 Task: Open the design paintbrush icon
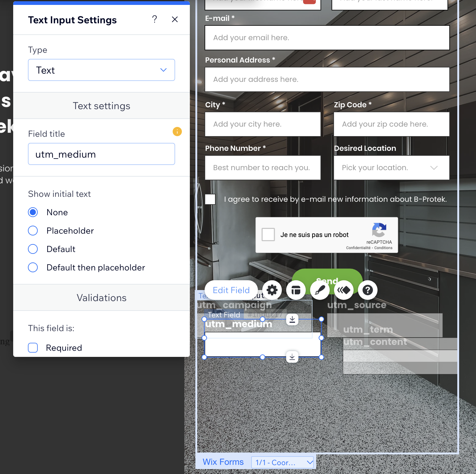[x=320, y=290]
